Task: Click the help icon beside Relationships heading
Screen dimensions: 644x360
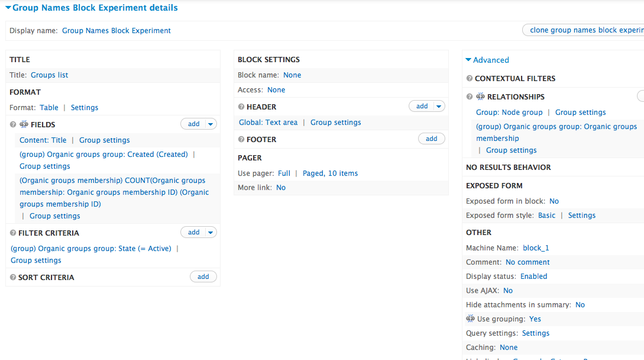Action: click(x=470, y=97)
